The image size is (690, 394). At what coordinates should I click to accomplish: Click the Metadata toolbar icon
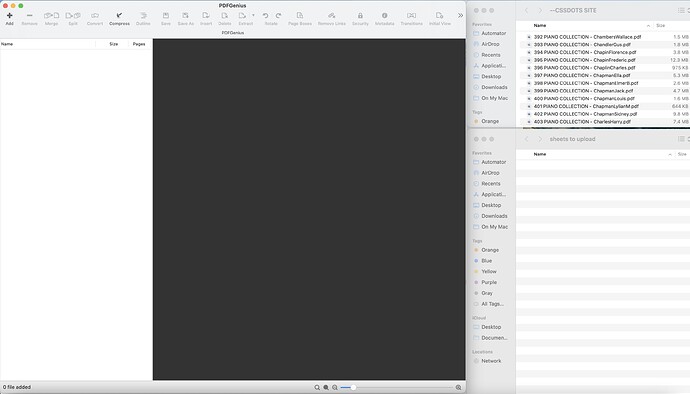click(x=384, y=18)
